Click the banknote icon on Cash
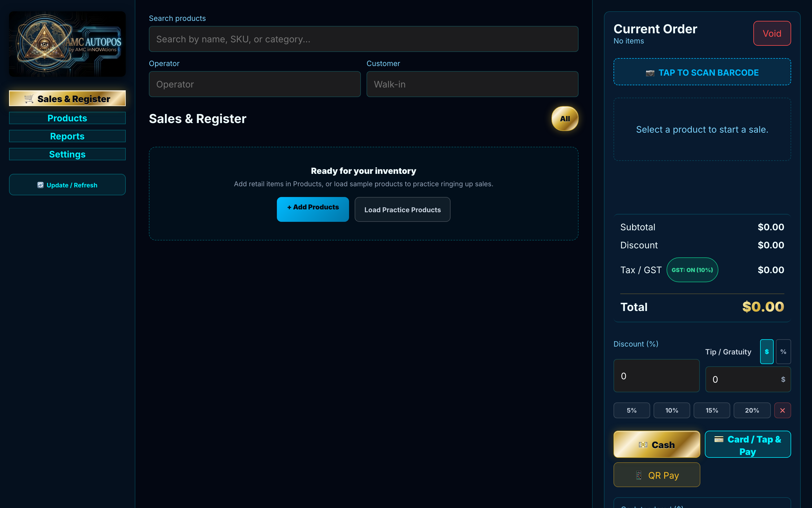This screenshot has height=508, width=812. (643, 445)
